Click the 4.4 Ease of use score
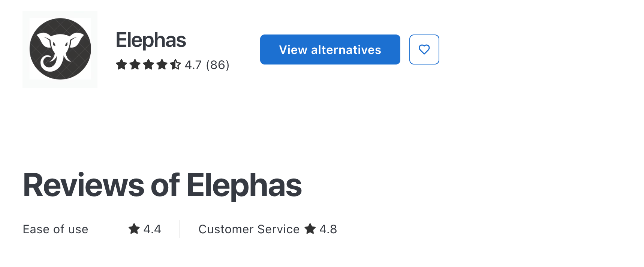The width and height of the screenshot is (644, 267). [152, 229]
